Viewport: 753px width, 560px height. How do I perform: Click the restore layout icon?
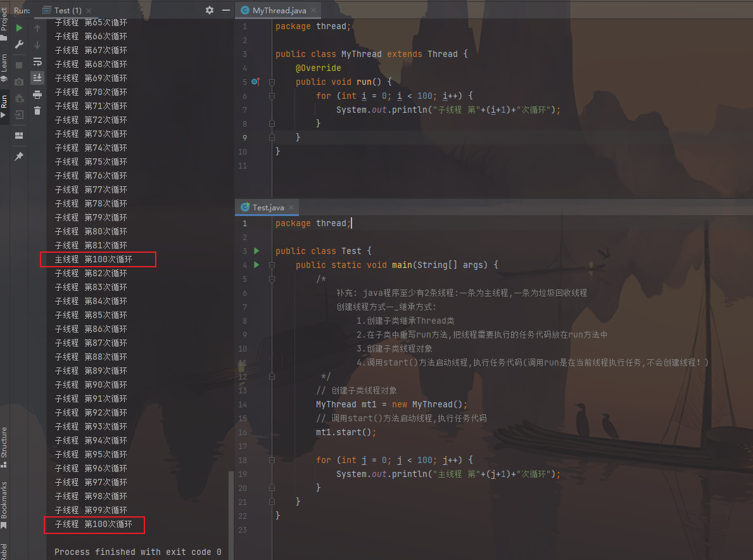click(x=19, y=136)
